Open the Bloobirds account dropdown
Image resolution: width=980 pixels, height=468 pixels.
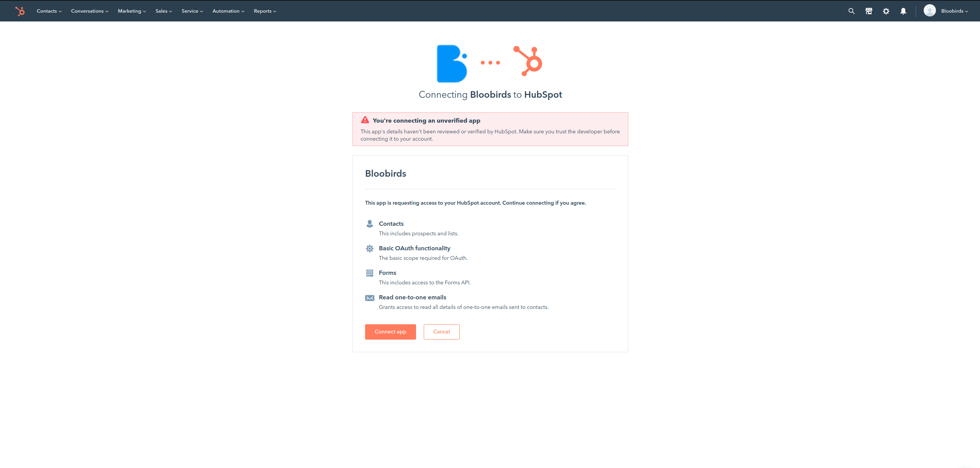954,11
